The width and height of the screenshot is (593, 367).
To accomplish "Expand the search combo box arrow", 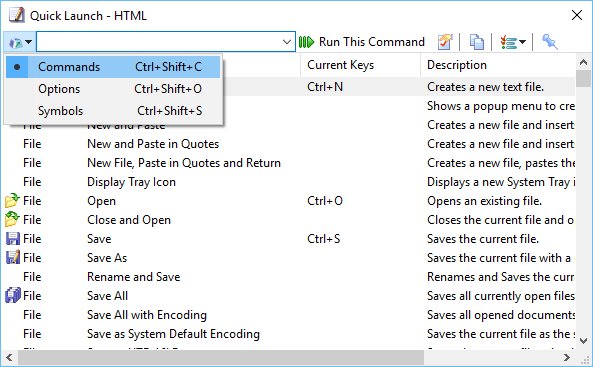I will [x=287, y=42].
